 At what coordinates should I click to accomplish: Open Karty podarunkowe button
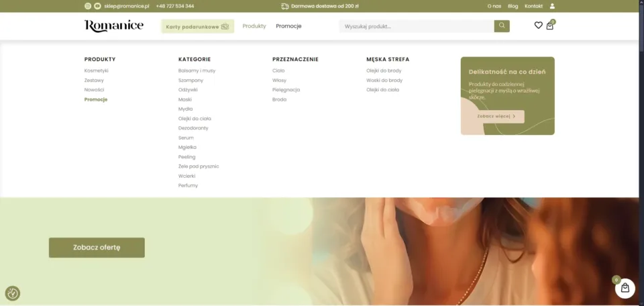[197, 26]
